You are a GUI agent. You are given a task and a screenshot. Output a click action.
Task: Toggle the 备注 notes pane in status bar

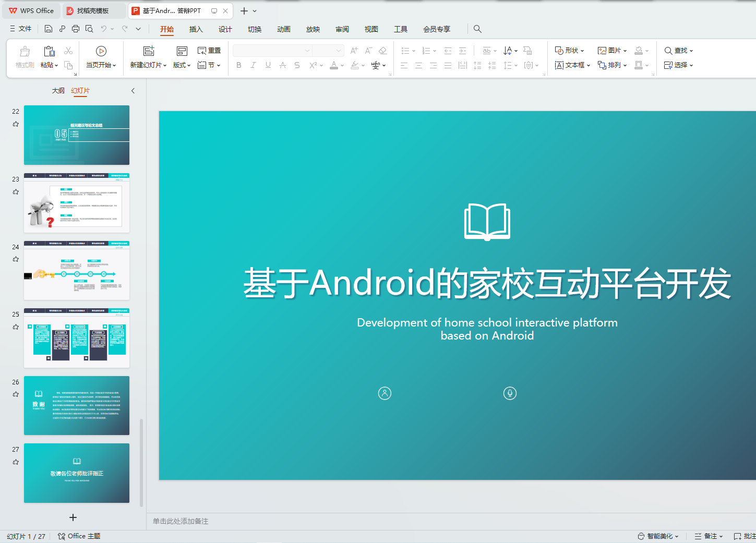709,536
